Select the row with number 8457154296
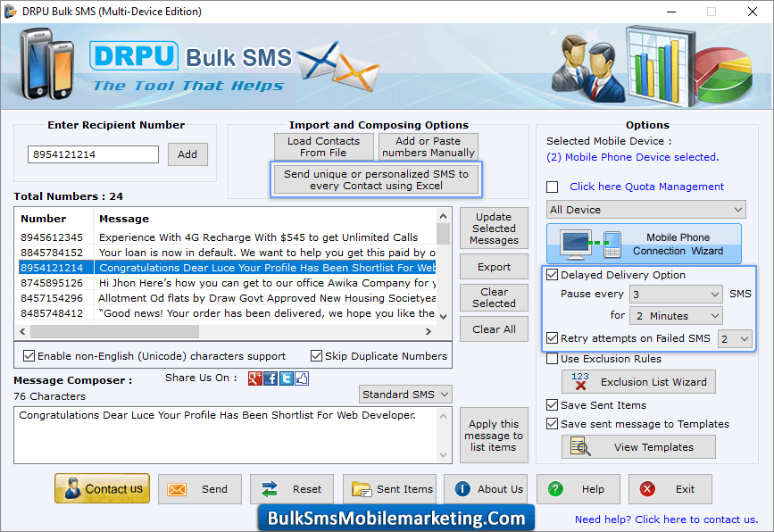The width and height of the screenshot is (774, 532). pyautogui.click(x=228, y=298)
